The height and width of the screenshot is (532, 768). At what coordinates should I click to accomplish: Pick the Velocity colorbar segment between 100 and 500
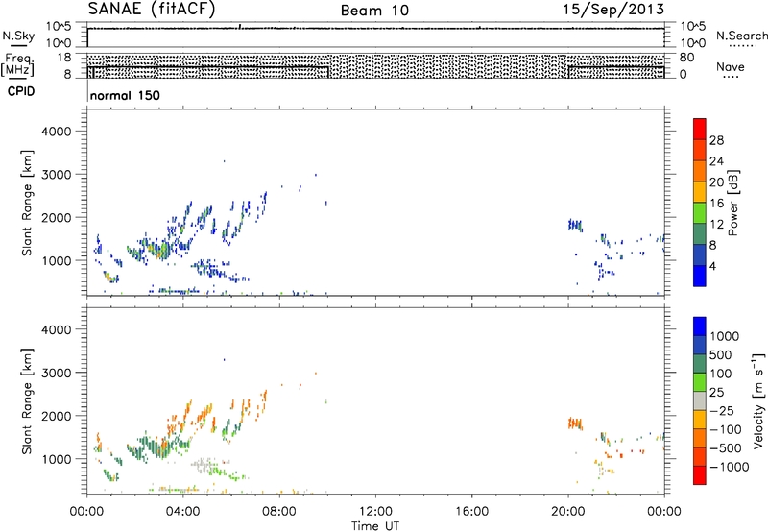(700, 364)
